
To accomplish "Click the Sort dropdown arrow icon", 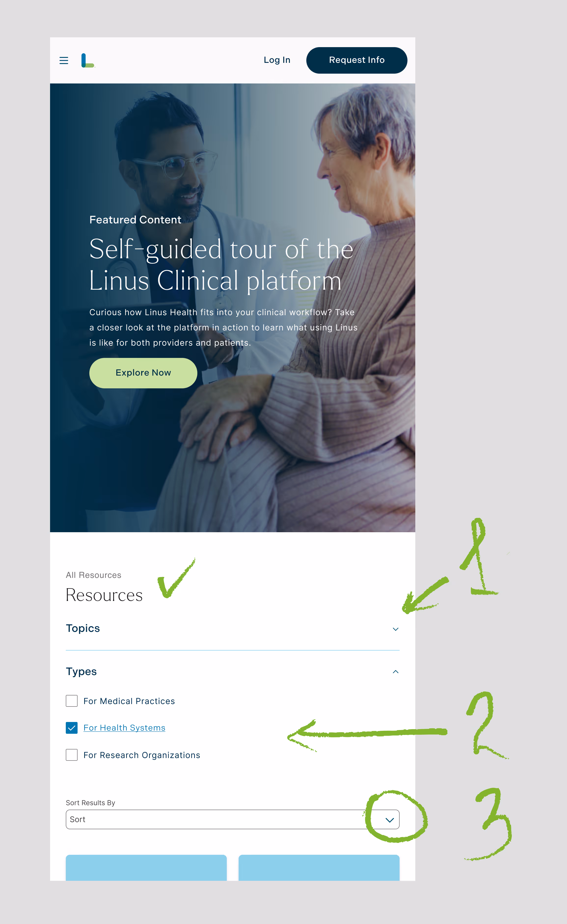I will click(x=390, y=820).
